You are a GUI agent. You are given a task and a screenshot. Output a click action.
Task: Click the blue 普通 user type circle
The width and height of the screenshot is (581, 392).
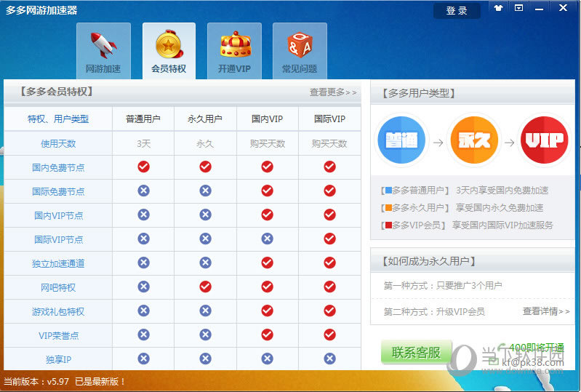point(401,142)
